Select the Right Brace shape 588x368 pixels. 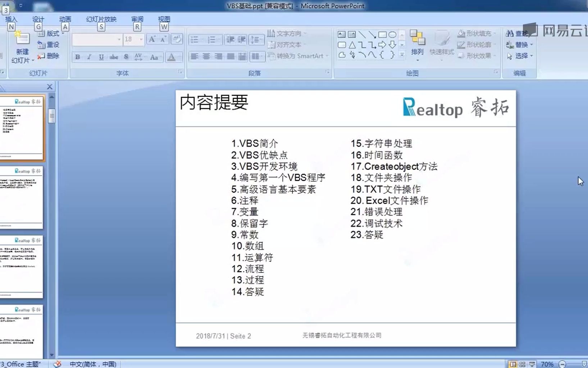point(392,55)
